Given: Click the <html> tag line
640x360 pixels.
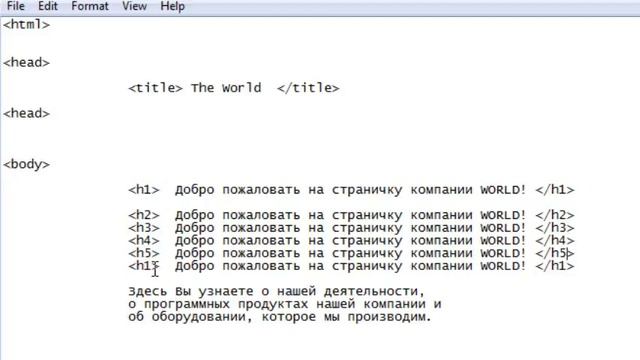Looking at the screenshot, I should 27,24.
